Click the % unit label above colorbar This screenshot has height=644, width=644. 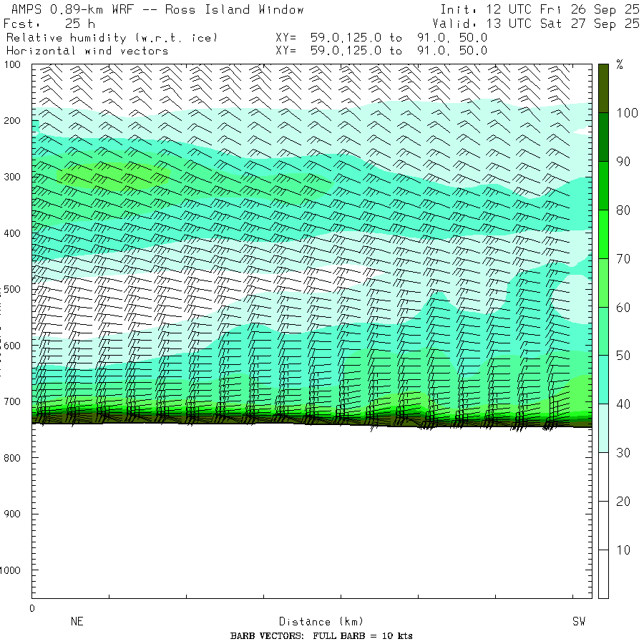tap(620, 64)
